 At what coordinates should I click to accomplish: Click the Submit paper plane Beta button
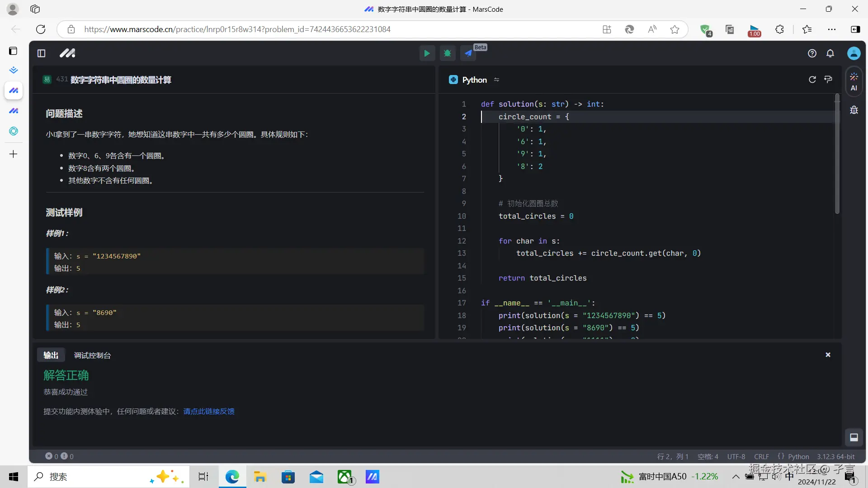click(x=468, y=53)
